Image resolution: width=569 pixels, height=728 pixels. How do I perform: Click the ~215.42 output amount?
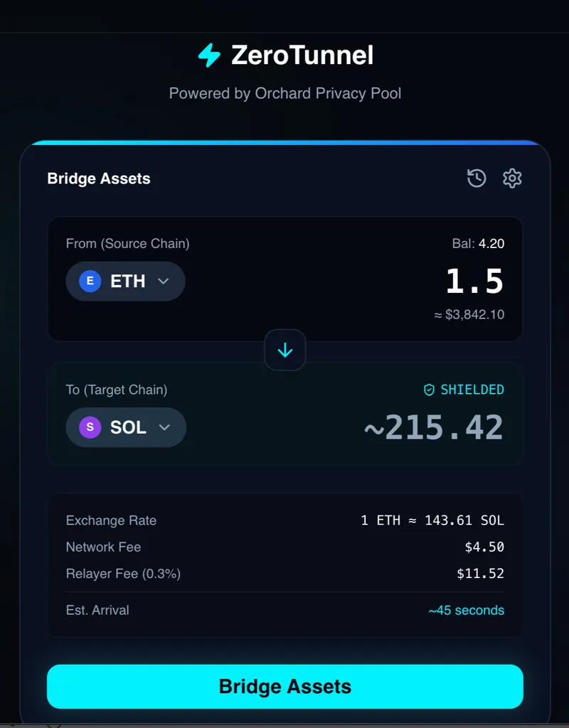point(433,428)
